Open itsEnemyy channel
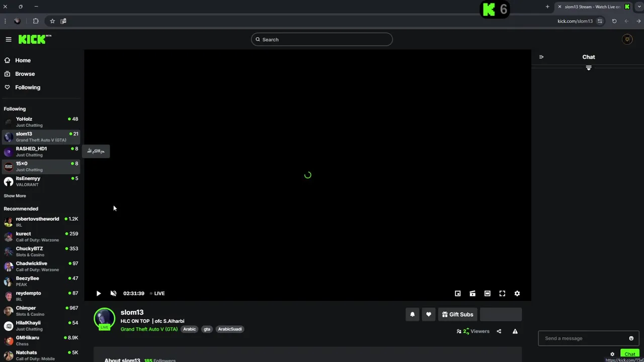 pos(41,181)
